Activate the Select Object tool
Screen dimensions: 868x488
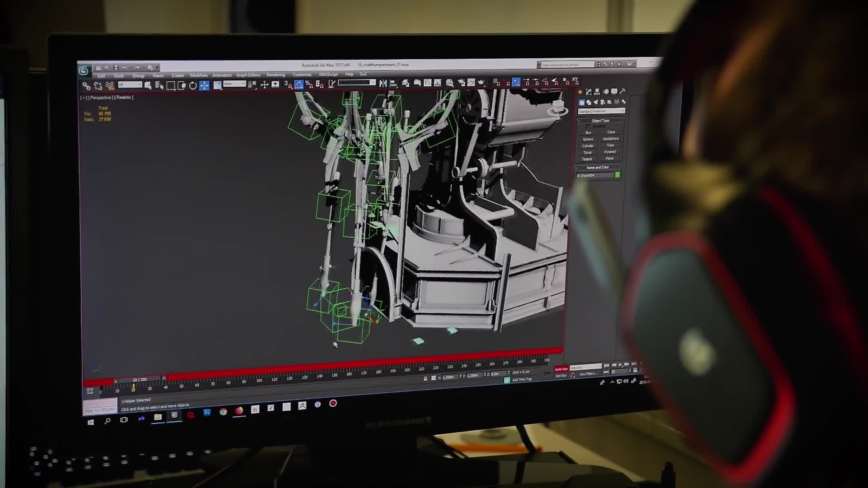[148, 85]
